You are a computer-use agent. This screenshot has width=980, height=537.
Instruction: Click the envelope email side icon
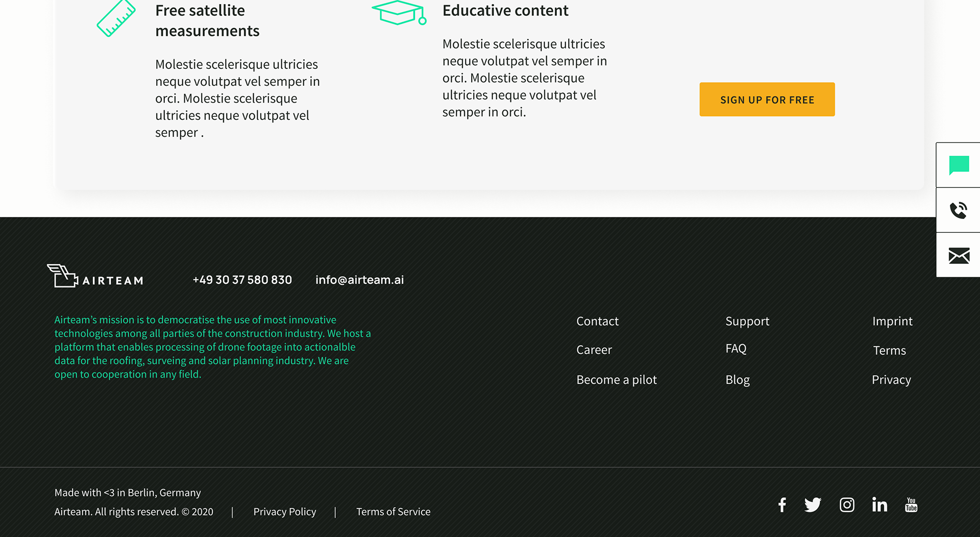[959, 255]
